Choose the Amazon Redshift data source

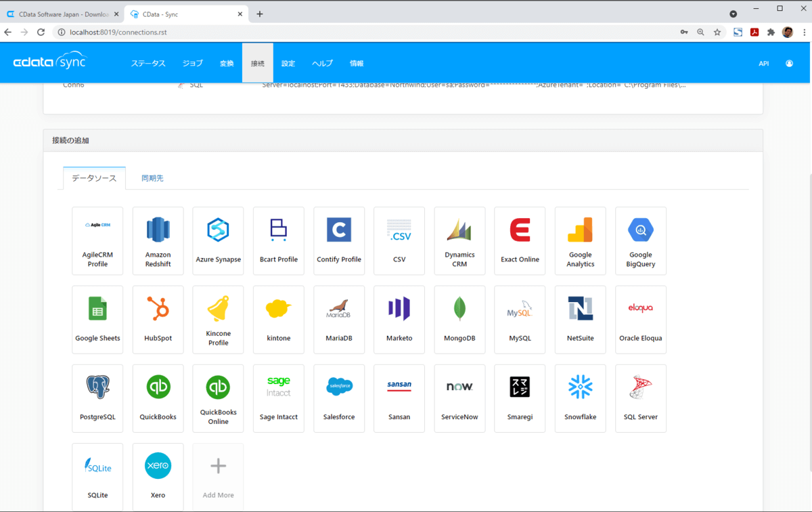(158, 241)
